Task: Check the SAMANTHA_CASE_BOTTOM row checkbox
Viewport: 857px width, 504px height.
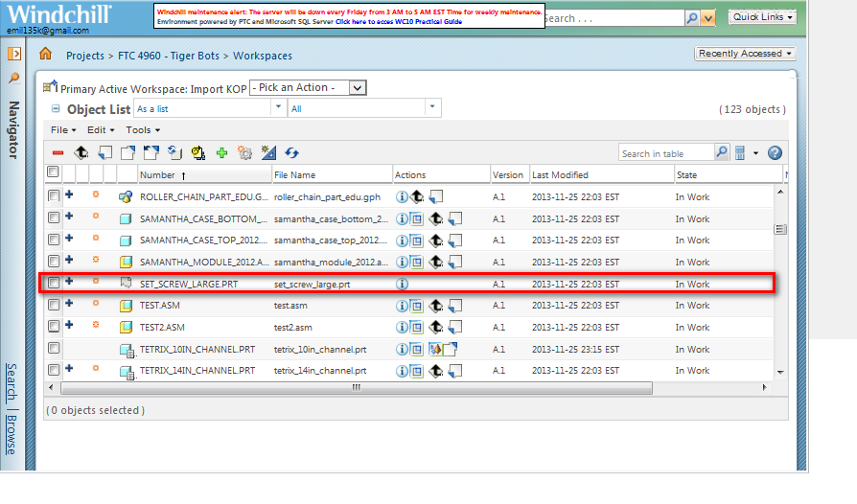Action: [x=54, y=218]
